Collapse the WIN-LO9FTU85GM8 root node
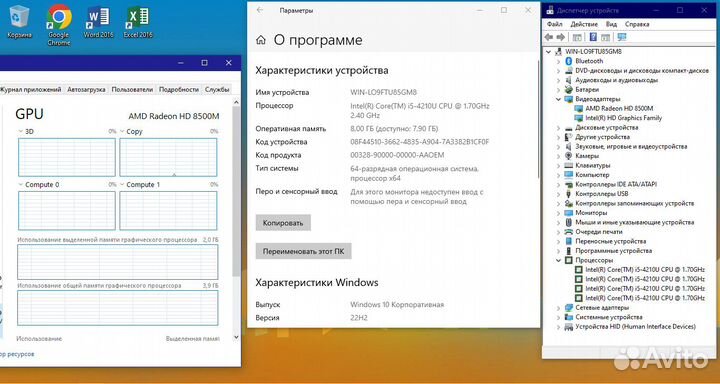 [x=548, y=52]
